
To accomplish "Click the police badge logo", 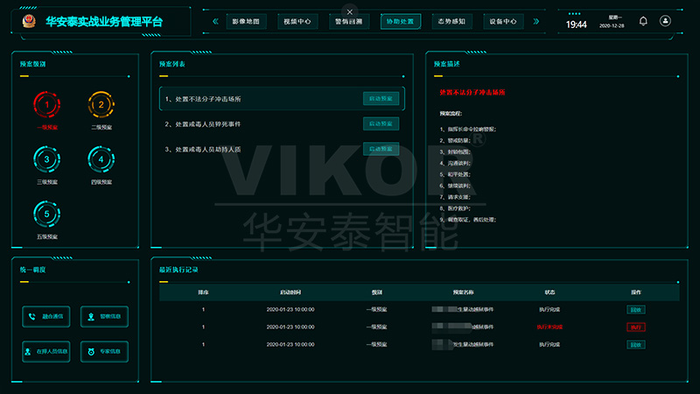I will click(x=29, y=21).
